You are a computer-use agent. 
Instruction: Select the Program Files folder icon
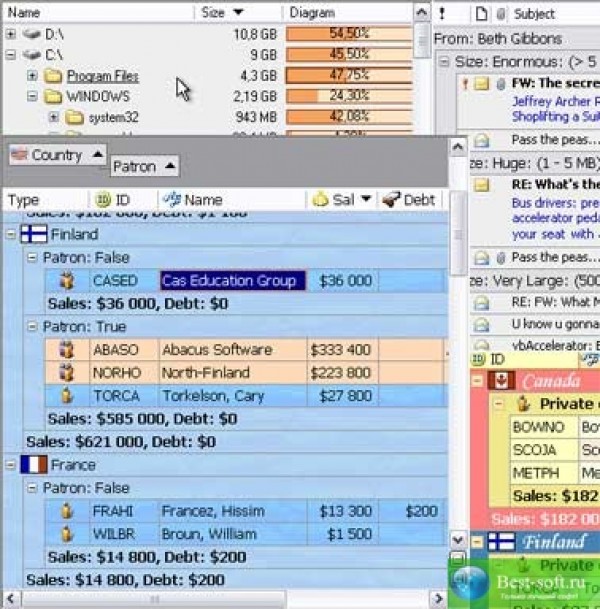click(x=53, y=76)
